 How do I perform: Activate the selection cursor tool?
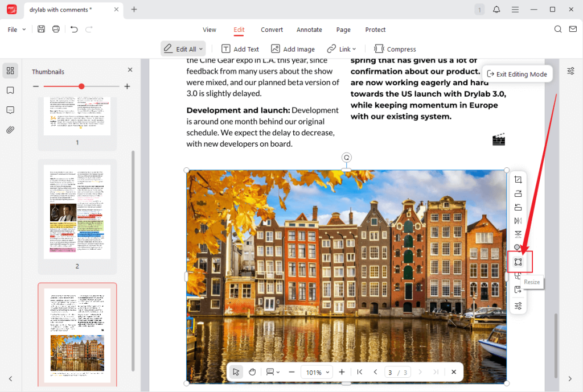[236, 372]
